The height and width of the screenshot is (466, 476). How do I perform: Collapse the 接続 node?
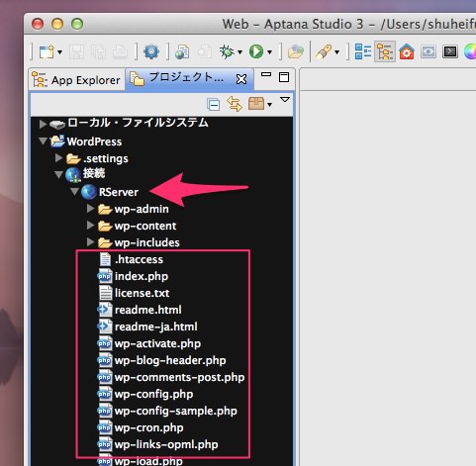[x=58, y=174]
